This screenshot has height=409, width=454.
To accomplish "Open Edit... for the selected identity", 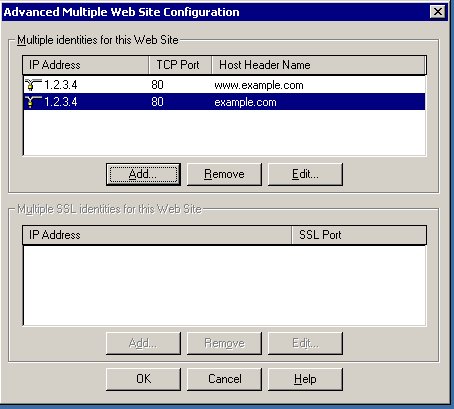I will (305, 174).
